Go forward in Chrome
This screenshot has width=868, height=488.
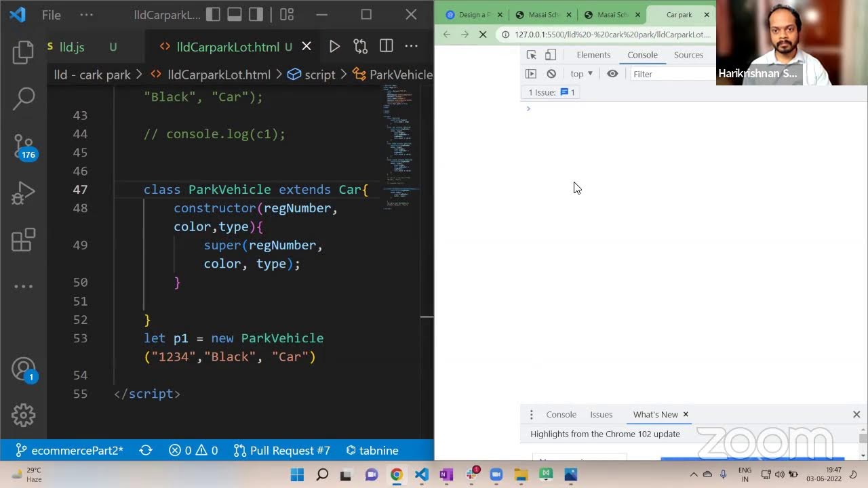point(465,34)
